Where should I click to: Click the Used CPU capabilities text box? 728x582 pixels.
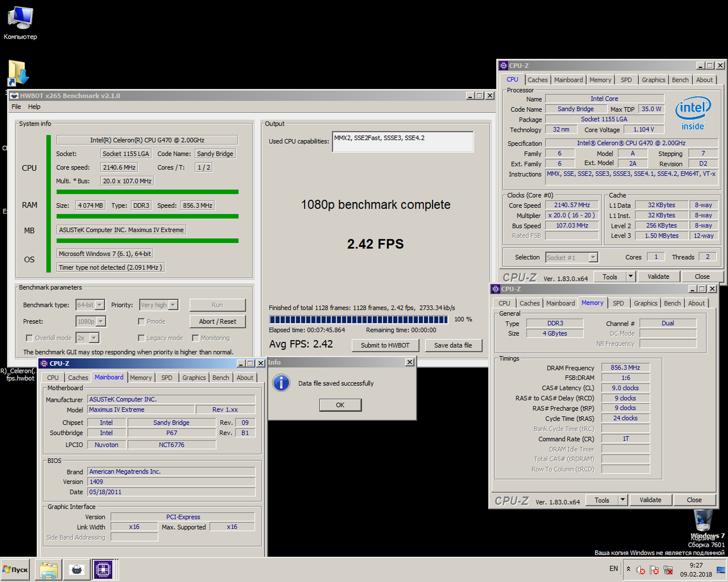403,142
